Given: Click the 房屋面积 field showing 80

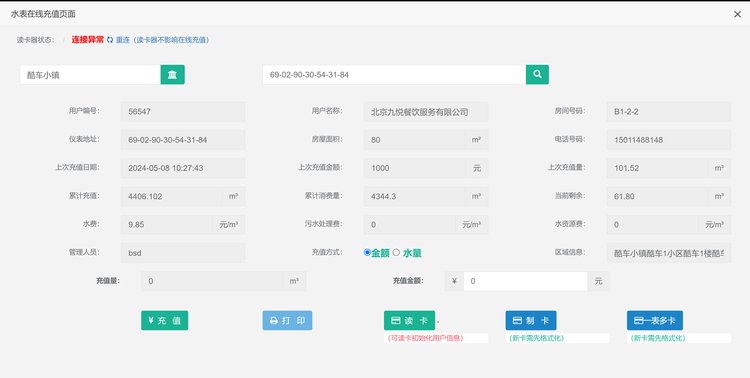Looking at the screenshot, I should 414,140.
